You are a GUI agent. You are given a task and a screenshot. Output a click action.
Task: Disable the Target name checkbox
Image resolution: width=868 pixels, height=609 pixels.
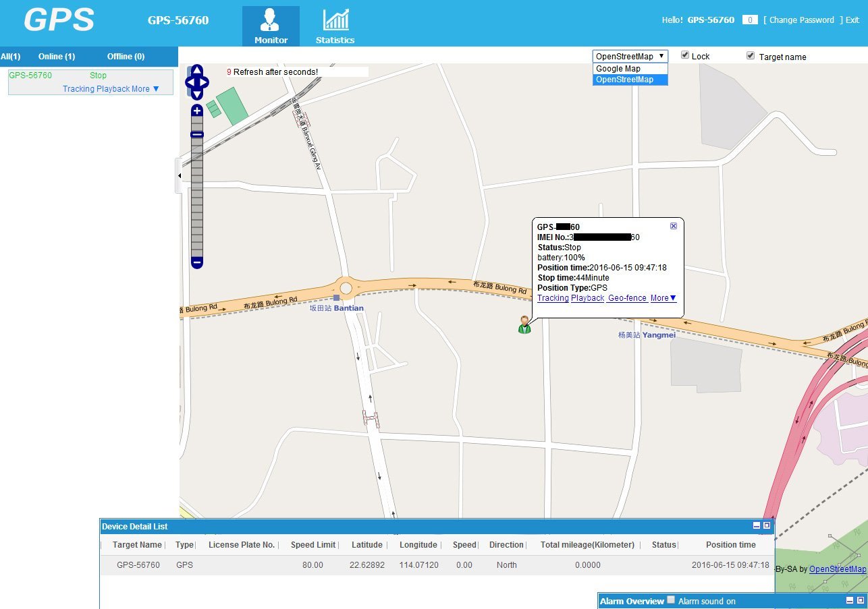pos(751,55)
